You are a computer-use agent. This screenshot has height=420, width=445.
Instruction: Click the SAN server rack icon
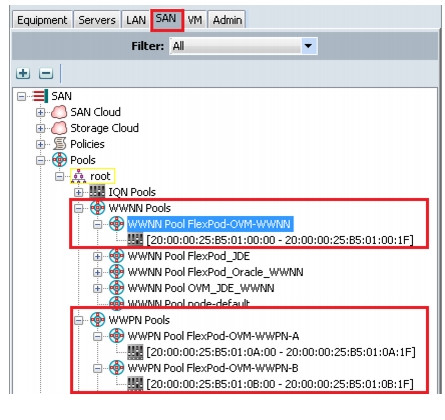(x=41, y=96)
